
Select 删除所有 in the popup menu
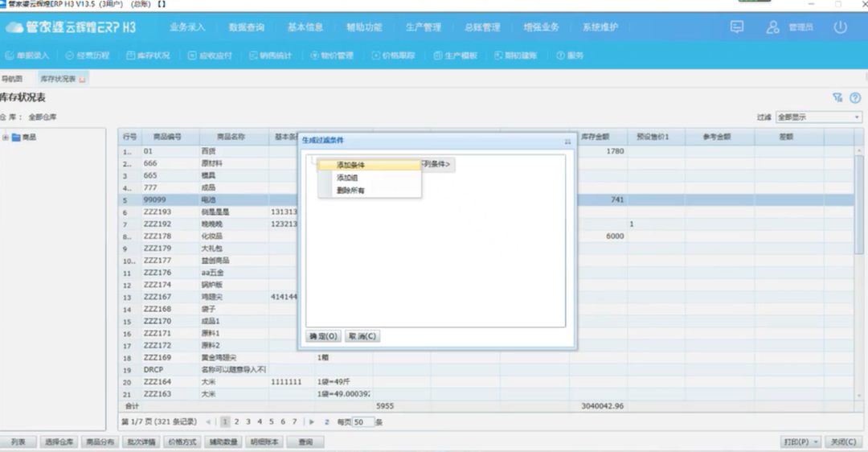(369, 191)
